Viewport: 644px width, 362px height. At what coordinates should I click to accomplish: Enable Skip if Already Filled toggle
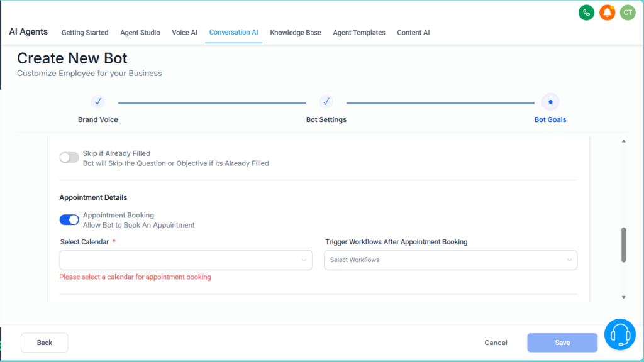click(x=69, y=158)
